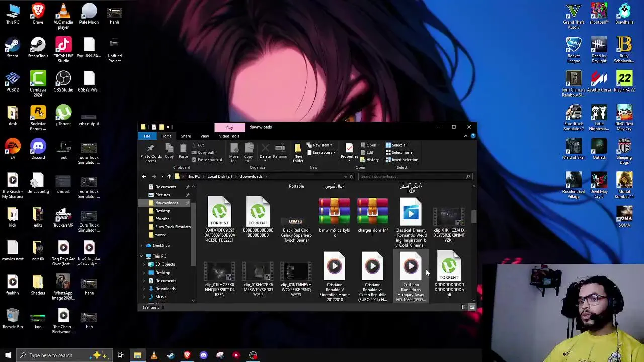Open recent locations dropdown arrow
Screen dimensions: 644x362
pyautogui.click(x=162, y=176)
